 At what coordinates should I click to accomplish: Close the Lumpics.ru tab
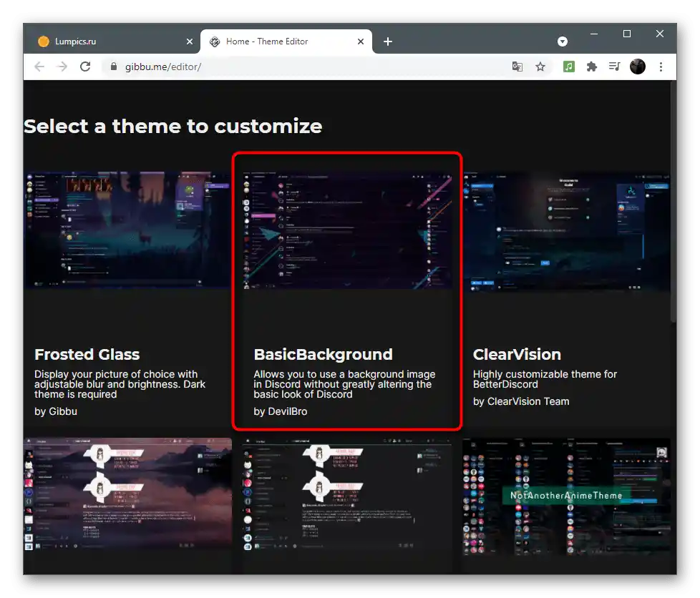coord(190,41)
